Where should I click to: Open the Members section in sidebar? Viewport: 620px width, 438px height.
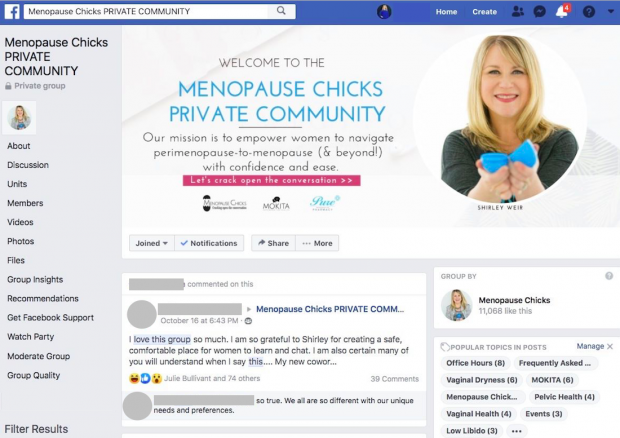point(25,203)
